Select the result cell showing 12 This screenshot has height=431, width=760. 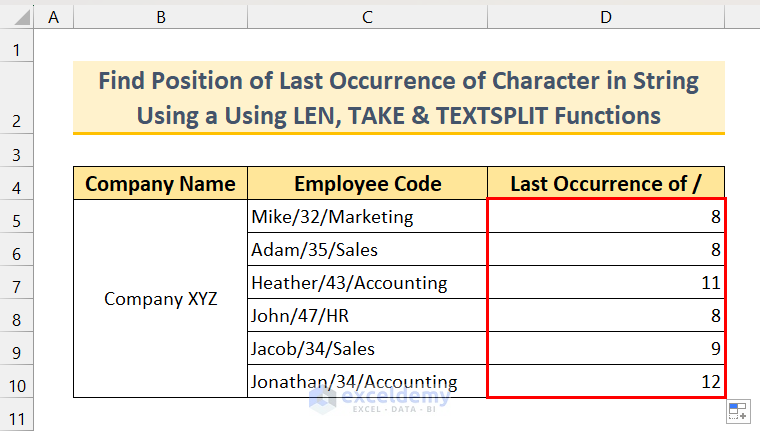606,382
